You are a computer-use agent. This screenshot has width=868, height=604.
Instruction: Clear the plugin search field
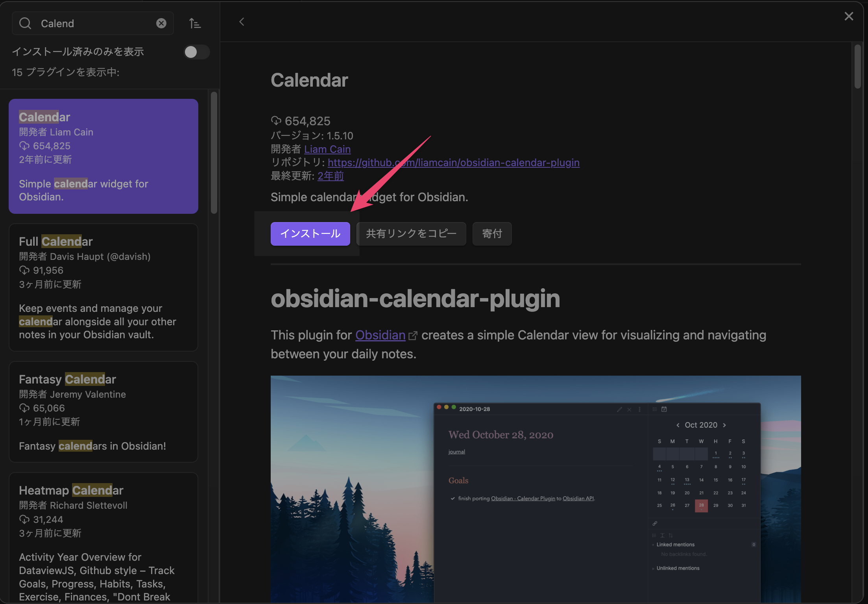pyautogui.click(x=161, y=24)
